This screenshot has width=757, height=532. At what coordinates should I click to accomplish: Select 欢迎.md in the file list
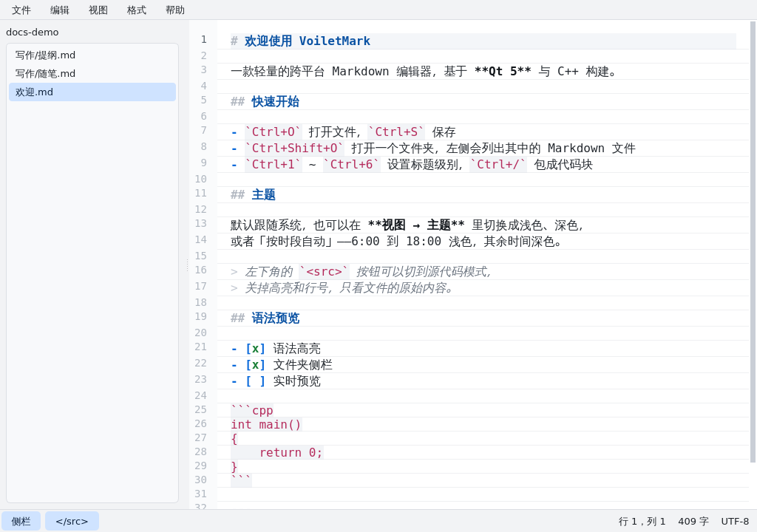[92, 92]
